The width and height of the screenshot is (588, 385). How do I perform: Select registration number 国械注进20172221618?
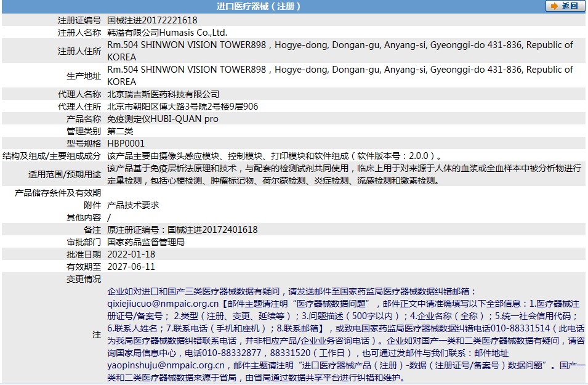(x=152, y=20)
